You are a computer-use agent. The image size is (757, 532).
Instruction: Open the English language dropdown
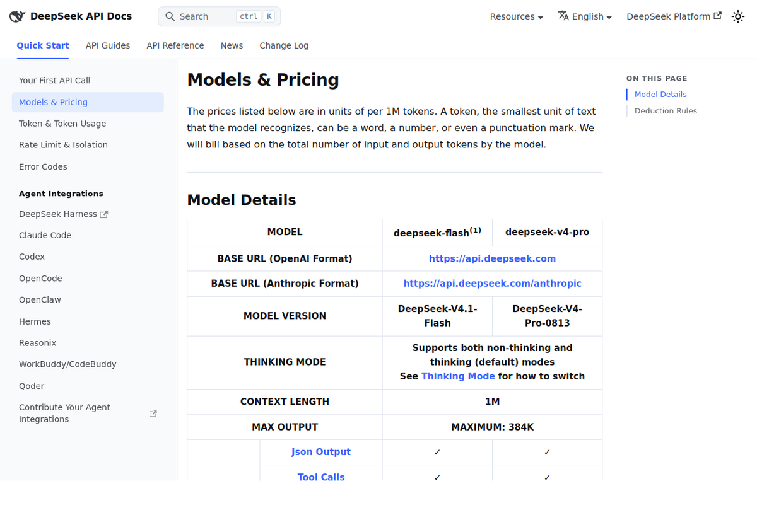tap(585, 16)
